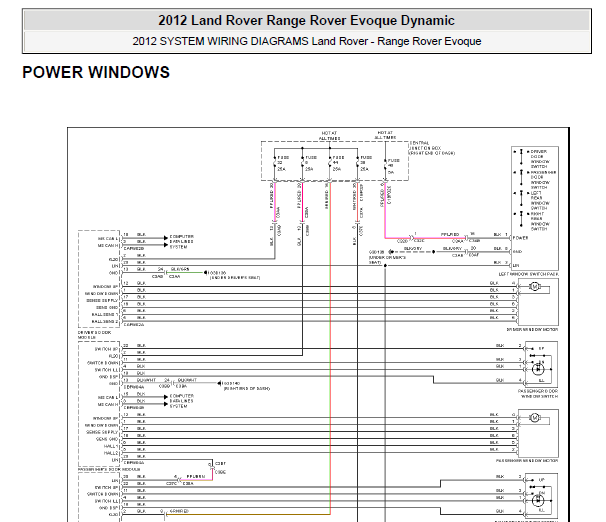
Task: Click COMPUTER DATA LINES SYSTEM near driver module
Action: tap(182, 241)
